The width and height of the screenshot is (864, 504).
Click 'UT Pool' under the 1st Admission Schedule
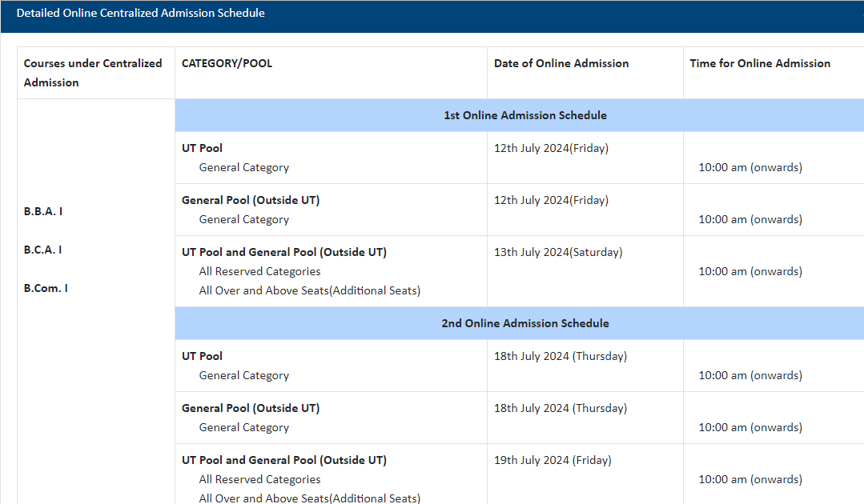tap(203, 148)
